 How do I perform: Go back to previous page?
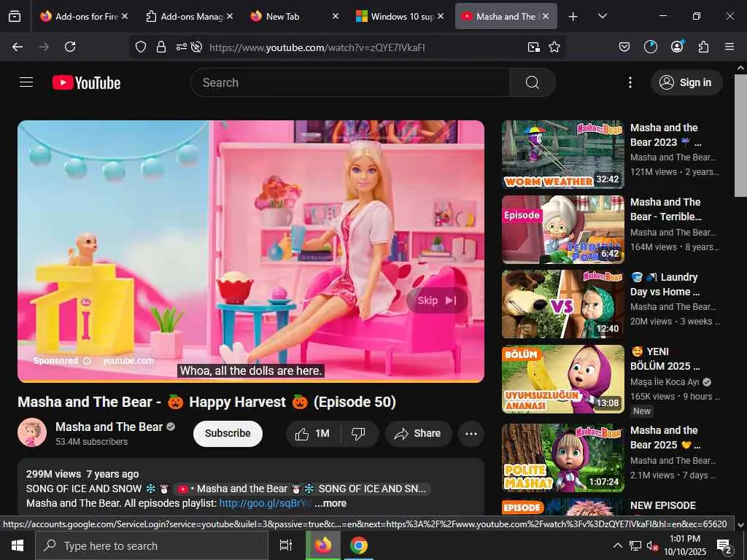[x=18, y=47]
